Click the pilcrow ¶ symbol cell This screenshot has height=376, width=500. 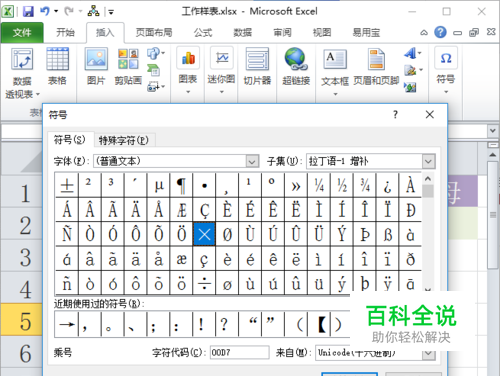pyautogui.click(x=181, y=185)
